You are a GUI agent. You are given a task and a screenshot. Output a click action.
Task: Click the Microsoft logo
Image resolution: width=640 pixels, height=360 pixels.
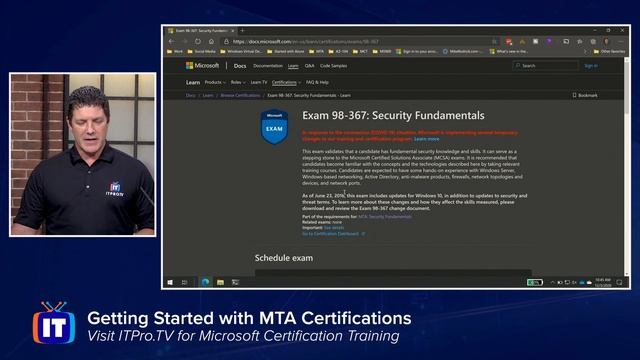[202, 66]
